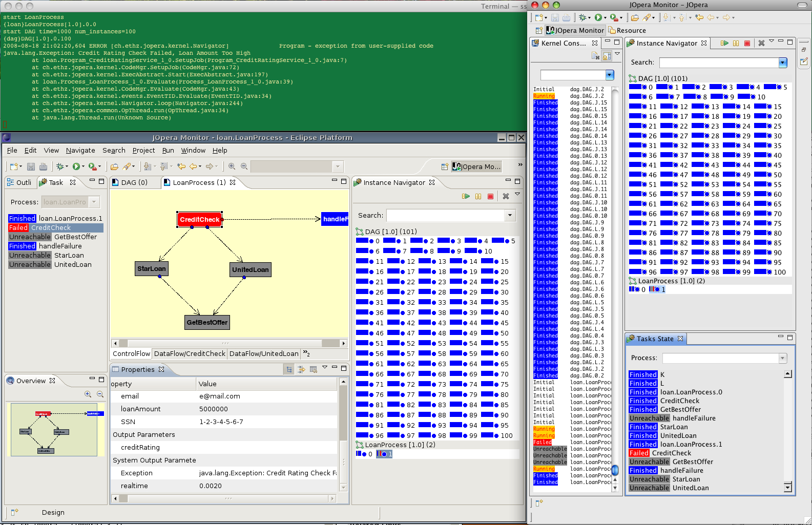Toggle scroll lock in Kernel Console view

607,56
